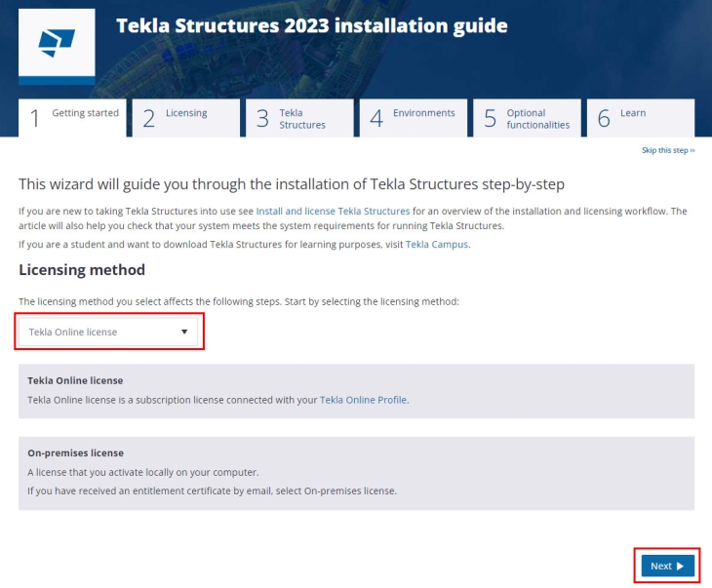Screen dimensions: 712x588
Task: Click the Tekla Online license info heading
Action: [75, 380]
